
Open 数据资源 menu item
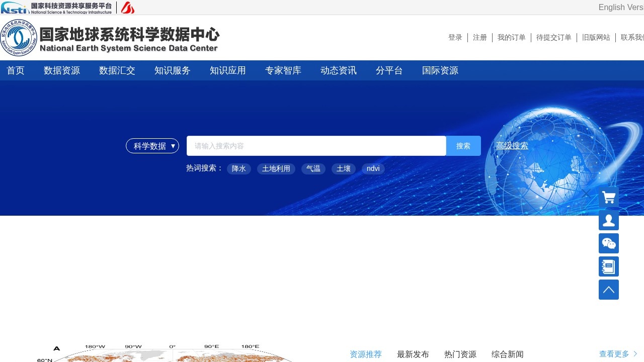tap(62, 70)
